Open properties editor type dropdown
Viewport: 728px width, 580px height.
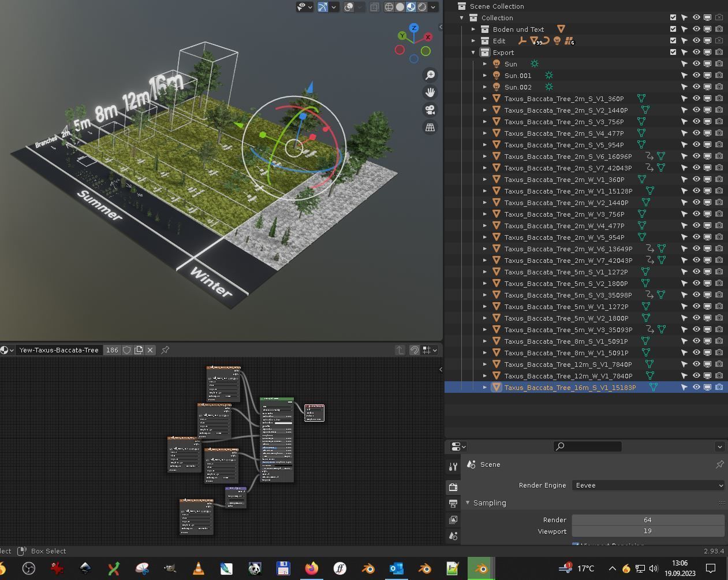[458, 447]
